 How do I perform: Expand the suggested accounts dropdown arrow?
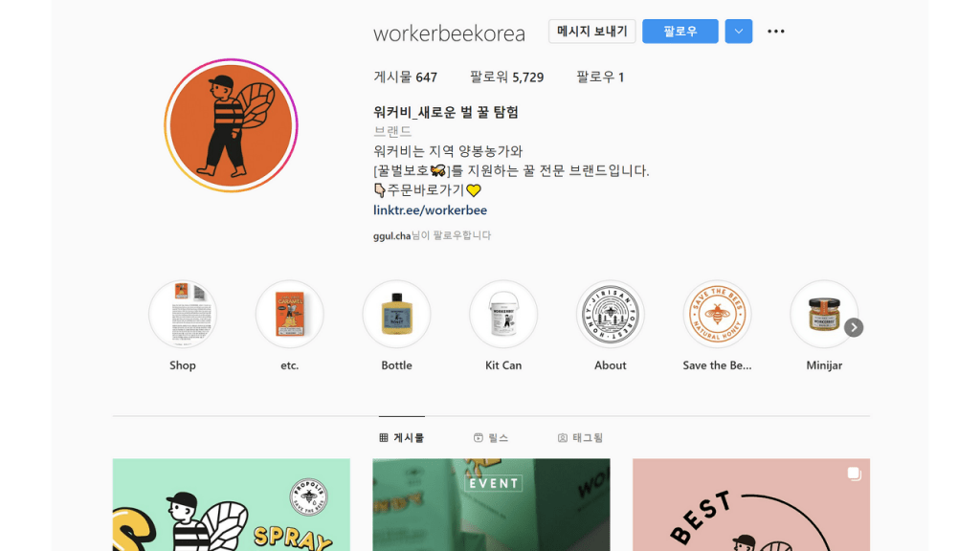[x=739, y=32]
